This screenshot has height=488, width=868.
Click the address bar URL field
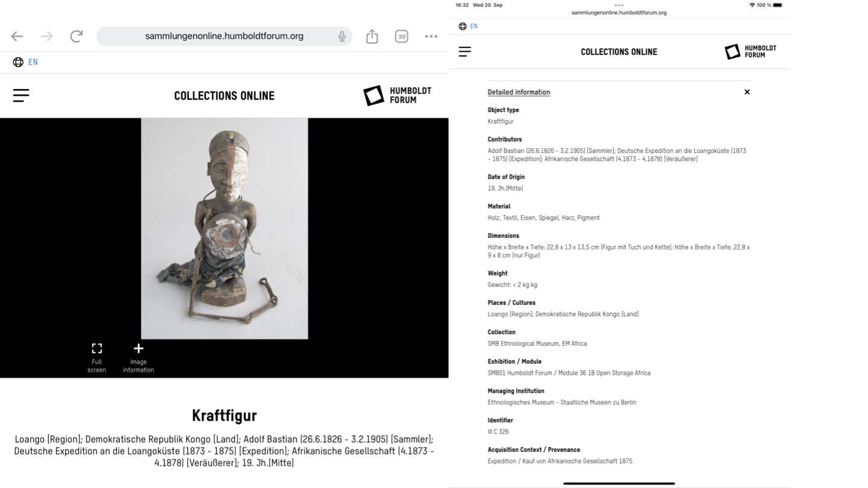click(224, 36)
